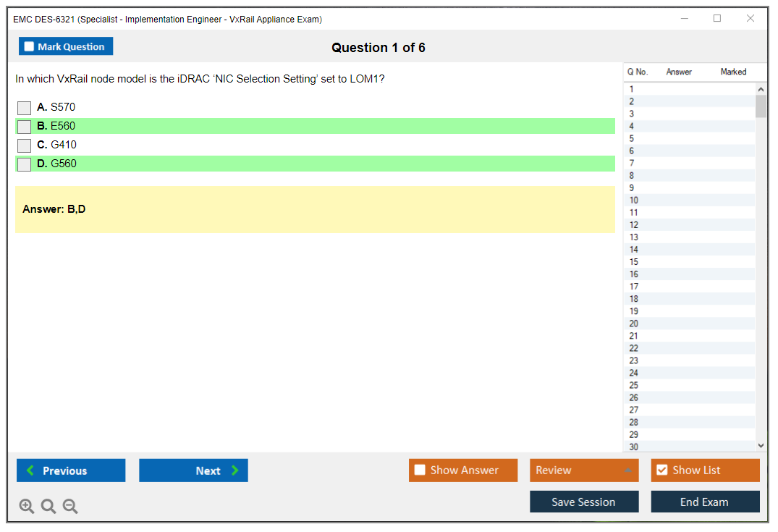
Task: Click the Answer column header
Action: 679,72
